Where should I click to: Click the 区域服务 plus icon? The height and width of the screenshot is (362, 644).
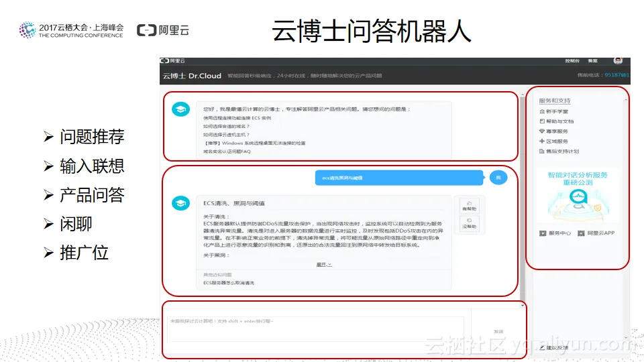[x=542, y=141]
